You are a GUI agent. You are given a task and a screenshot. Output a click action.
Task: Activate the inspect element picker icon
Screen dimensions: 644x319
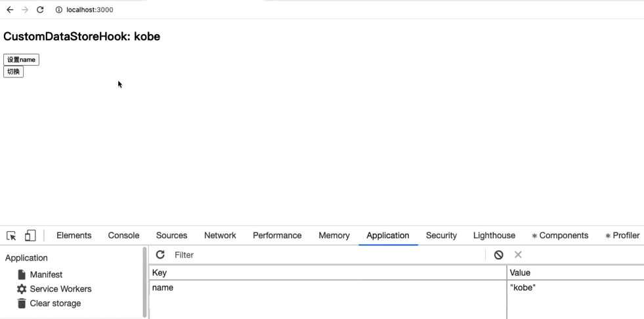(x=12, y=236)
